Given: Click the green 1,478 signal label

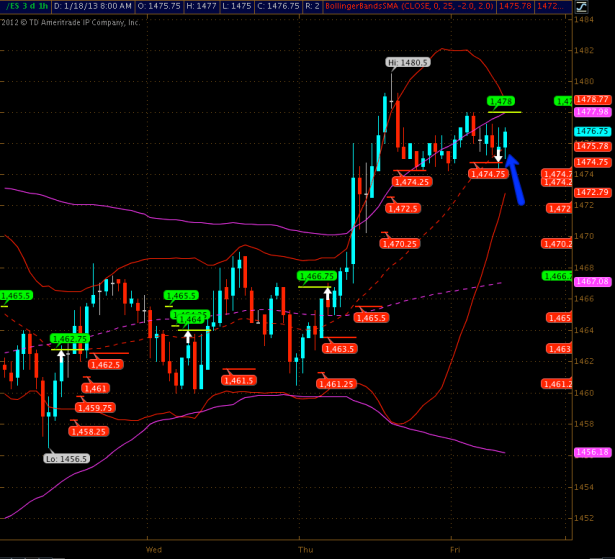Looking at the screenshot, I should 500,101.
